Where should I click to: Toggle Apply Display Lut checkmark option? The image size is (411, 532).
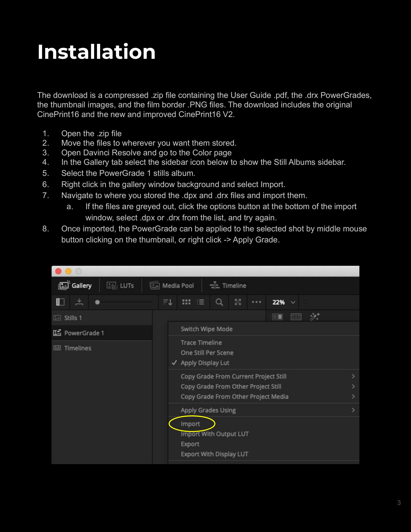point(205,363)
